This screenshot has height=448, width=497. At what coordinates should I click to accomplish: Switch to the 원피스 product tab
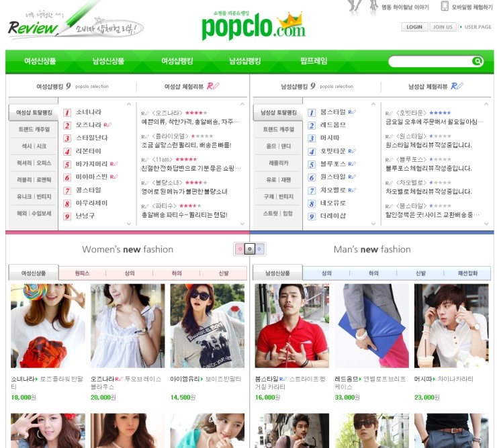pos(82,273)
